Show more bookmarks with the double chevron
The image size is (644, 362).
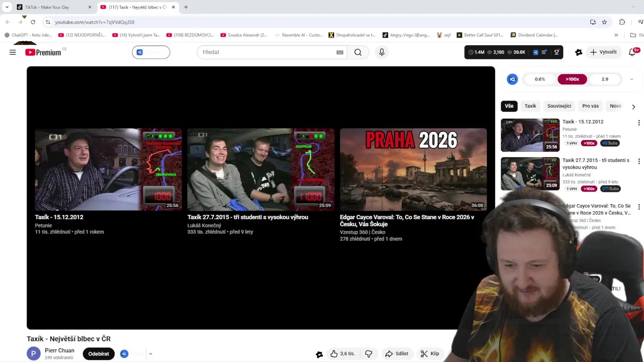(x=616, y=35)
